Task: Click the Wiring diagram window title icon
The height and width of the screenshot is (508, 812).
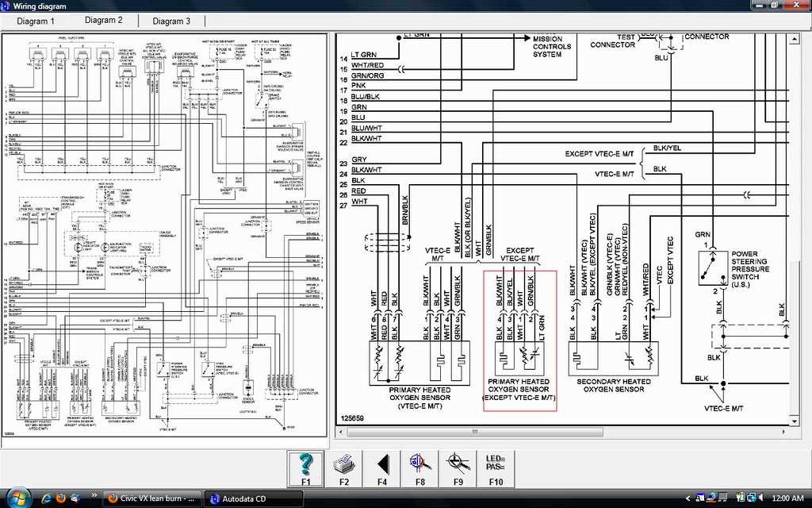Action: pyautogui.click(x=6, y=6)
